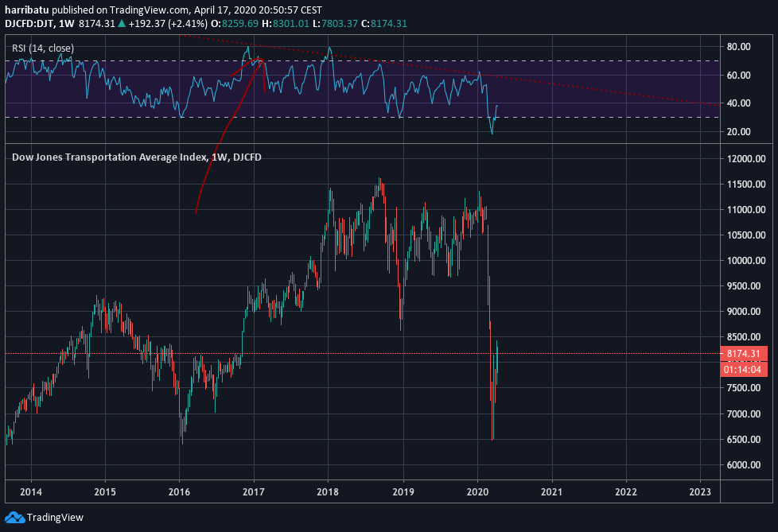Click the 7000.00 price axis label
This screenshot has width=778, height=532.
(x=744, y=414)
